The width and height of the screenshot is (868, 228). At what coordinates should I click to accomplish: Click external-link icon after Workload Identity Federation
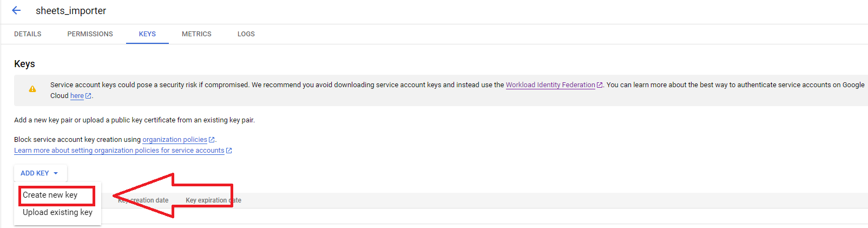coord(600,85)
